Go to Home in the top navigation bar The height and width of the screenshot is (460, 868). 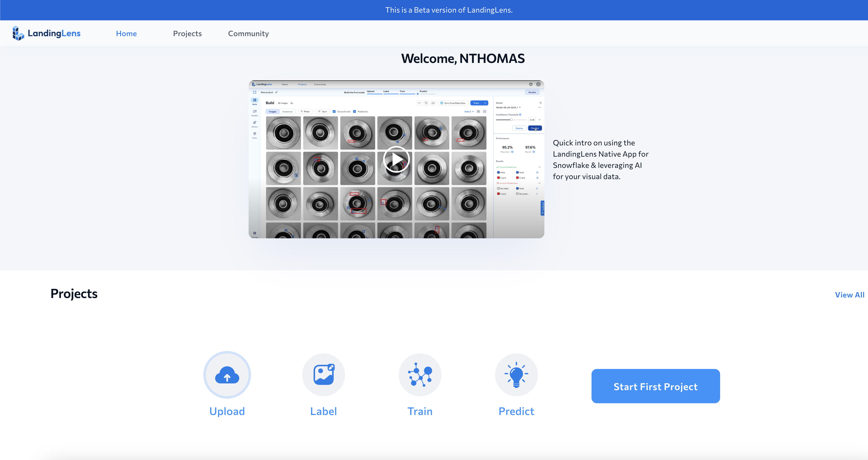126,33
